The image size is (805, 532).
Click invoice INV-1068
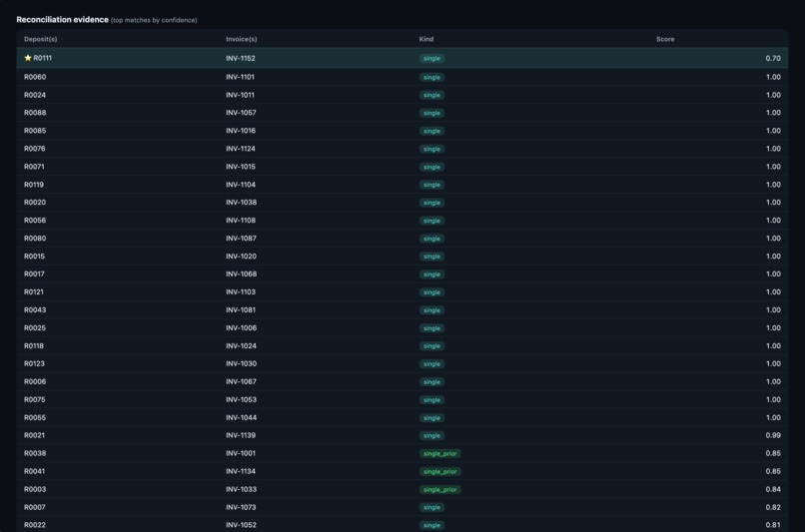(x=241, y=273)
